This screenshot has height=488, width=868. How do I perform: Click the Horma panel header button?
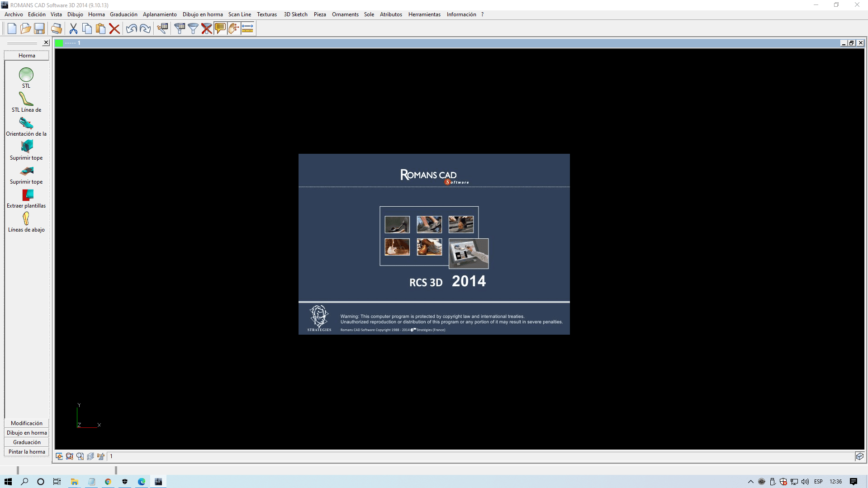click(27, 56)
